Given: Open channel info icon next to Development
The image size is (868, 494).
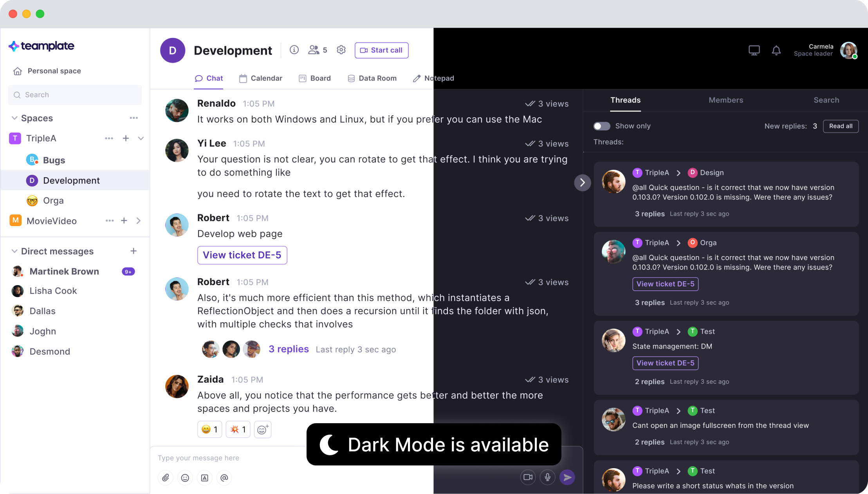Looking at the screenshot, I should click(294, 50).
